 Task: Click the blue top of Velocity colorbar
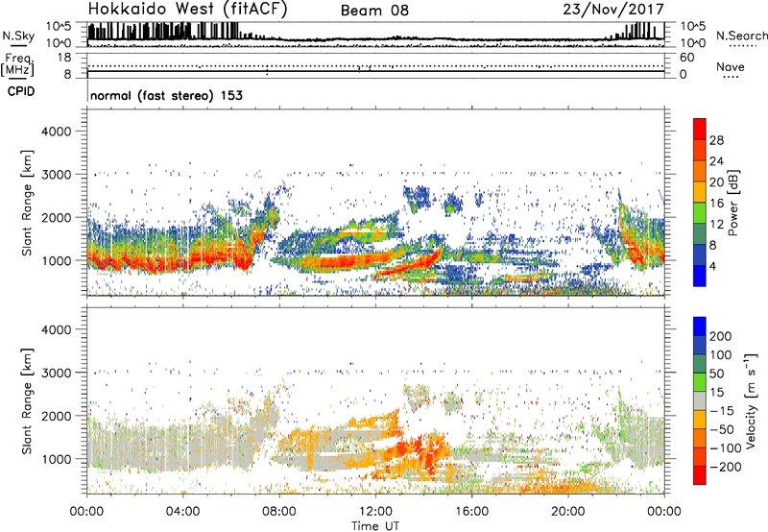point(700,326)
